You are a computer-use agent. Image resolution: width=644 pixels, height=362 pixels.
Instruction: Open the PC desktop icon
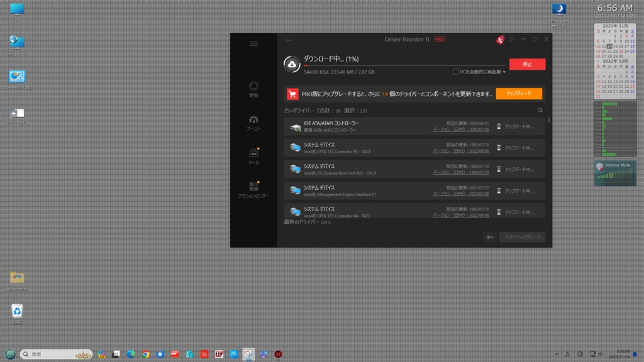[x=17, y=13]
